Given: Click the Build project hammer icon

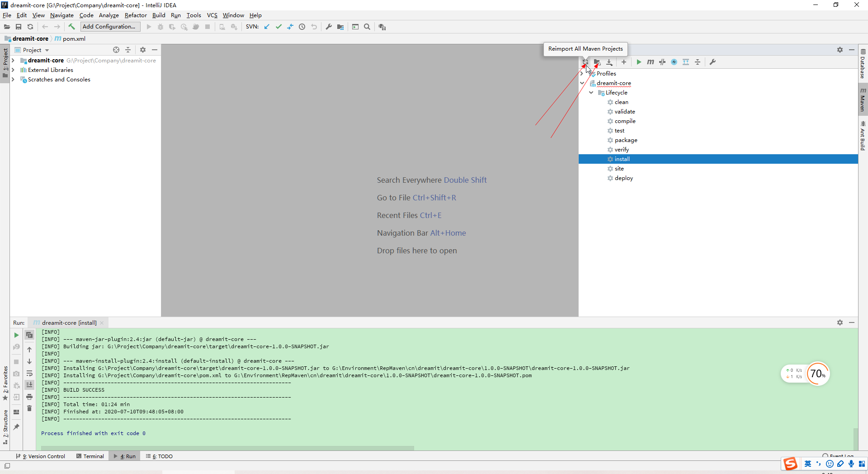Looking at the screenshot, I should [x=71, y=27].
